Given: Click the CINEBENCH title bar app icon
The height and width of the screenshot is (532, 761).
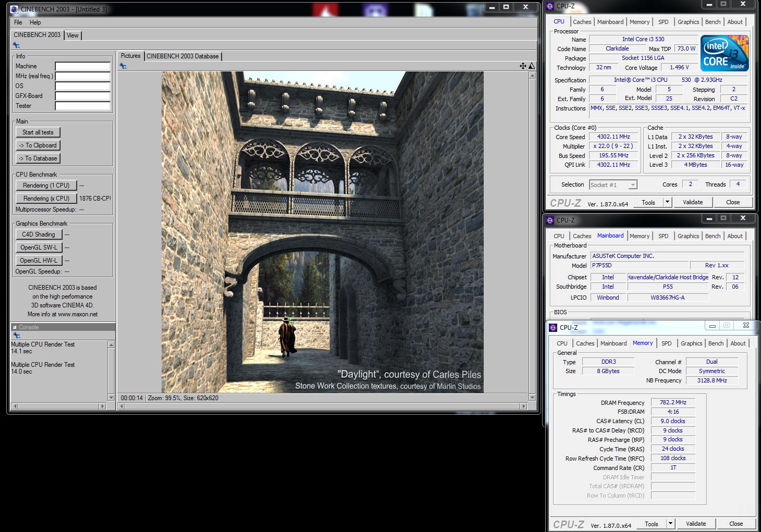Looking at the screenshot, I should (14, 9).
